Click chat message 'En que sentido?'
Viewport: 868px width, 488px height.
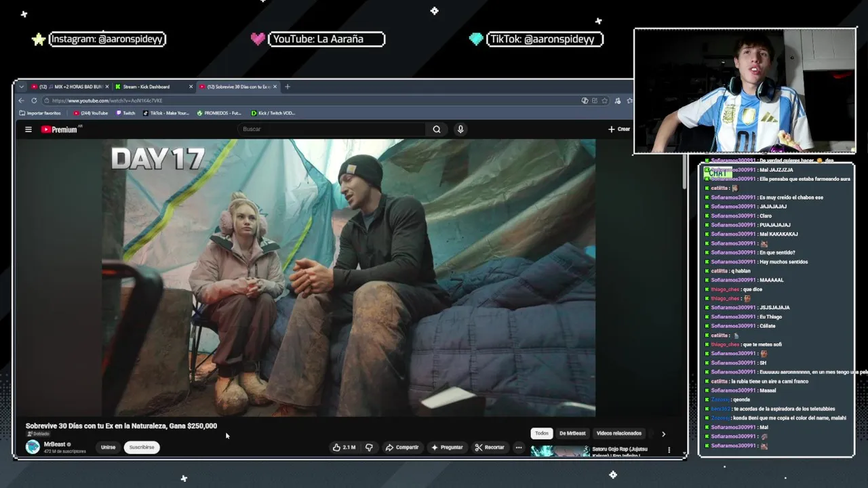click(x=778, y=252)
